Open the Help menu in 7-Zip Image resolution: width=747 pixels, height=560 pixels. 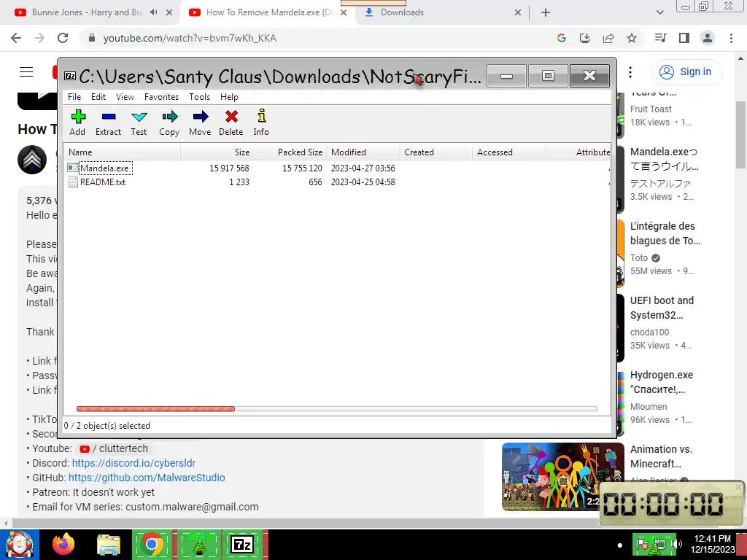pos(229,97)
